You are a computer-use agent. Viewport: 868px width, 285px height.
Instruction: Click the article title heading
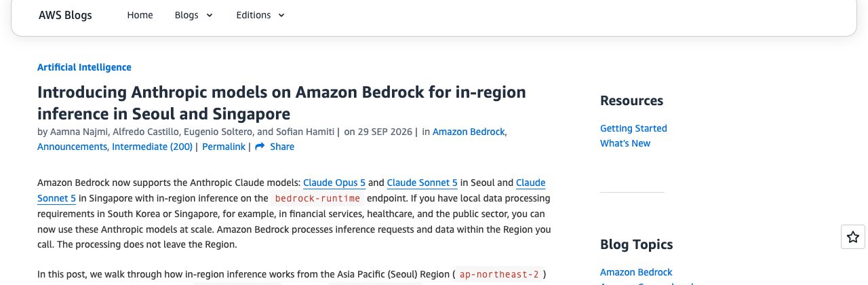pos(281,102)
